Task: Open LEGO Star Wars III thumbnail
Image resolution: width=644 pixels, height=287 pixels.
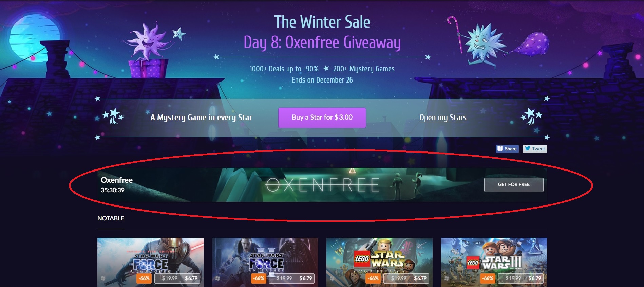Action: click(494, 262)
